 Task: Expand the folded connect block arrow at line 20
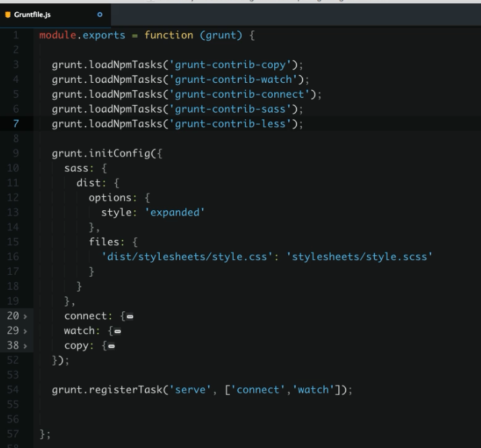pos(26,316)
